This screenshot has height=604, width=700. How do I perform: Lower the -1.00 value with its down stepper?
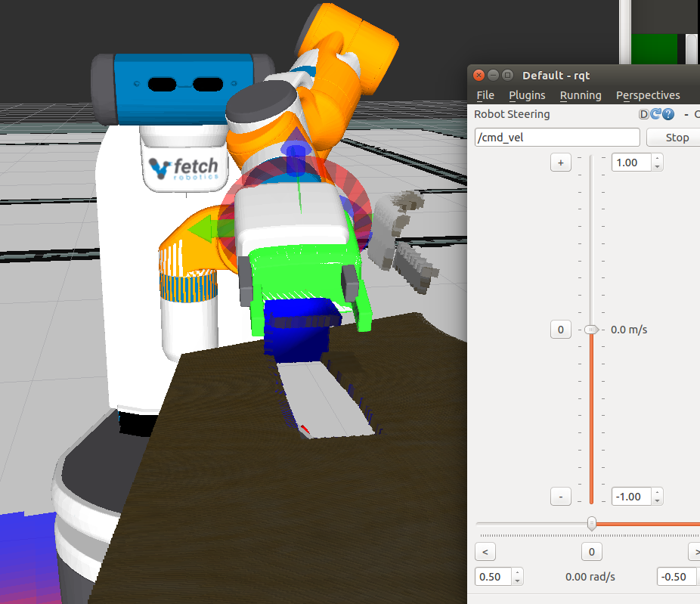(657, 500)
